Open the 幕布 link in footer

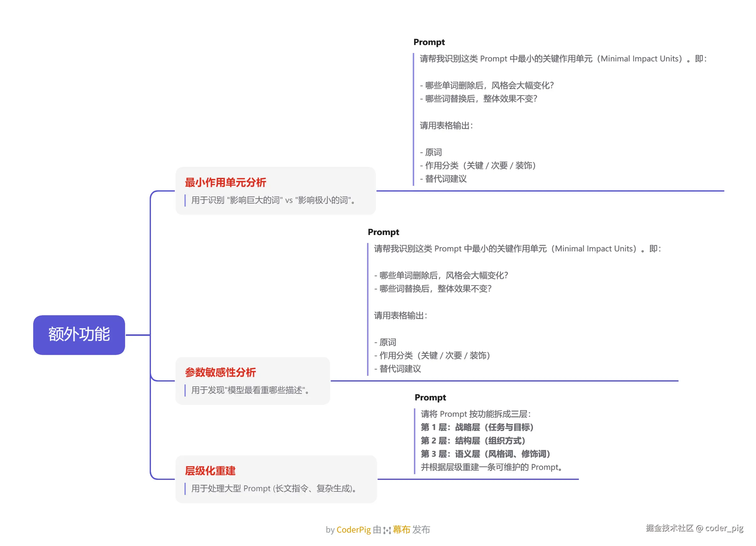point(401,530)
